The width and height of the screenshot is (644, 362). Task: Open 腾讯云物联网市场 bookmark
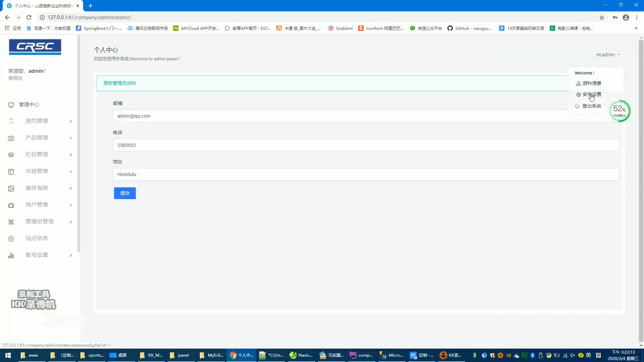pyautogui.click(x=148, y=28)
